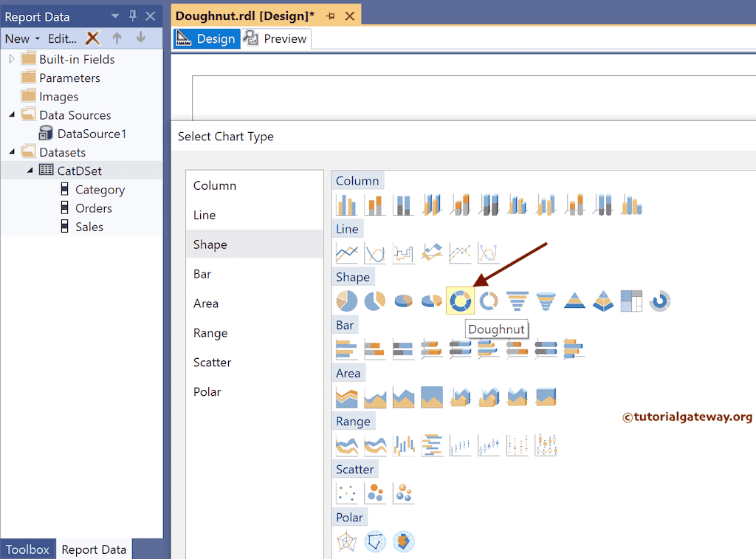Screen dimensions: 756x559
Task: Select Bar in chart category list
Action: click(255, 274)
